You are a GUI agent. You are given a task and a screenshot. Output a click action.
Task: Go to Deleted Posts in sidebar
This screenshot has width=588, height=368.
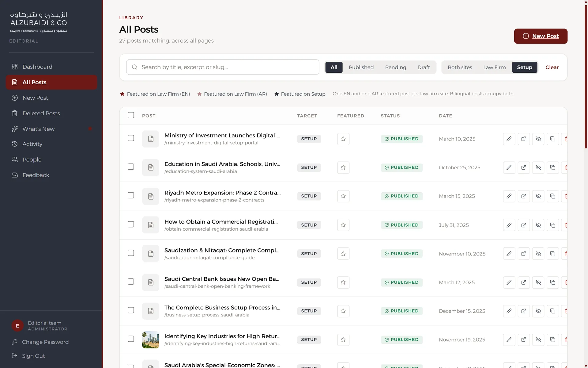(x=51, y=113)
